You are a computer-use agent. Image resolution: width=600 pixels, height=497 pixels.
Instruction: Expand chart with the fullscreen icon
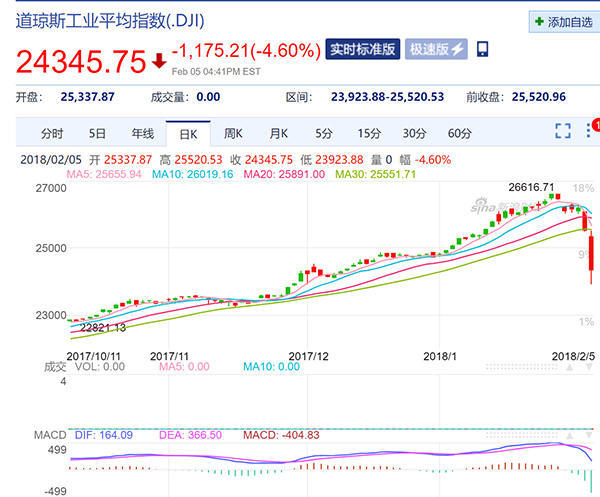point(563,131)
